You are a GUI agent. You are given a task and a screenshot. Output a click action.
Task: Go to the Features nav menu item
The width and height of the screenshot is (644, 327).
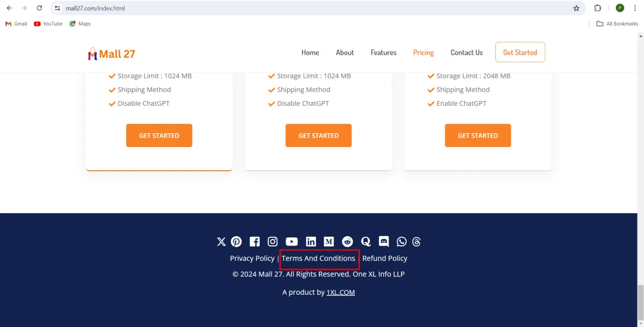[x=383, y=53]
